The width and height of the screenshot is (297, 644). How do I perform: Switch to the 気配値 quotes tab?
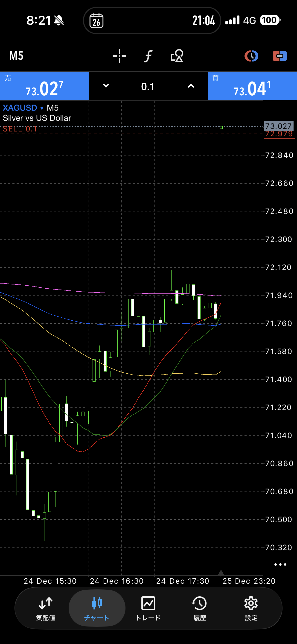pyautogui.click(x=46, y=608)
